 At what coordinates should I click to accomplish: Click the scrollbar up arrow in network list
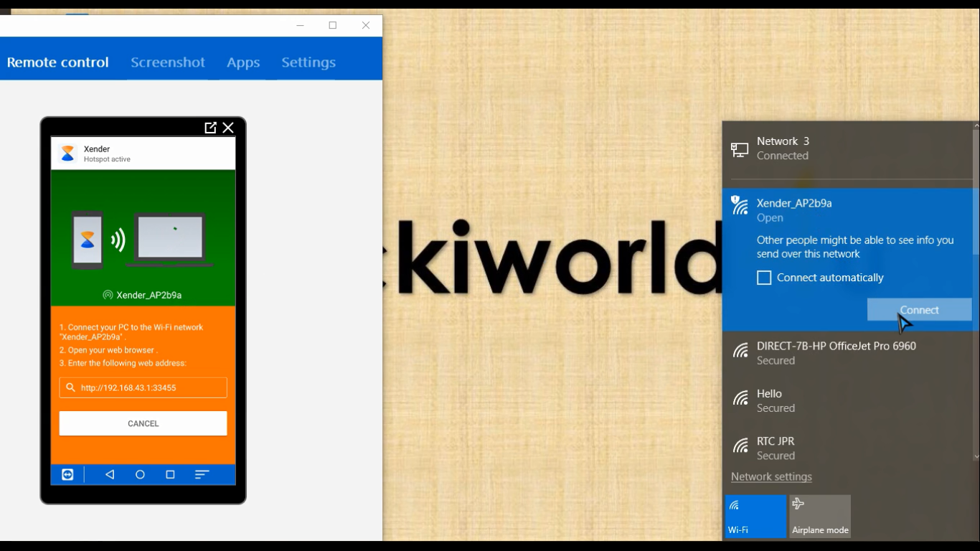[x=976, y=126]
